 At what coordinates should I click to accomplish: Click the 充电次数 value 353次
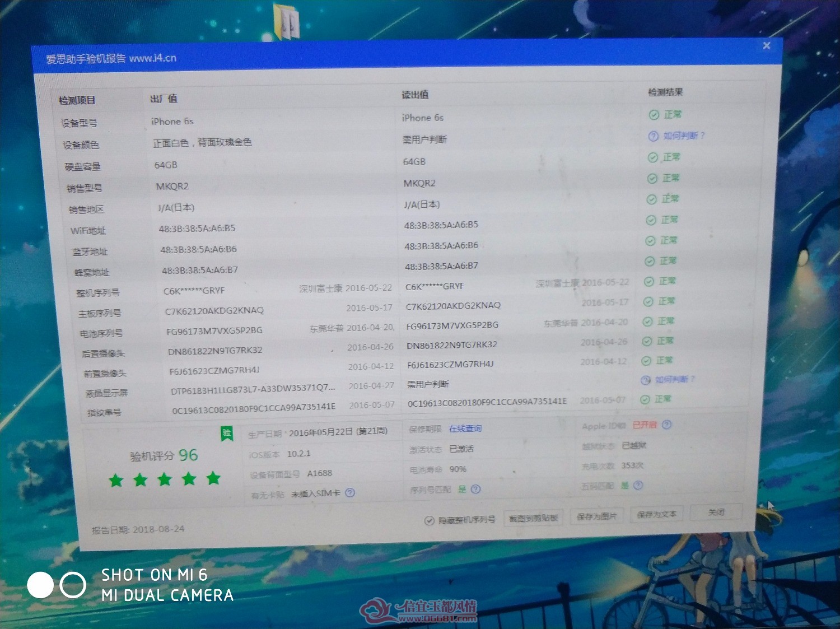pyautogui.click(x=632, y=465)
